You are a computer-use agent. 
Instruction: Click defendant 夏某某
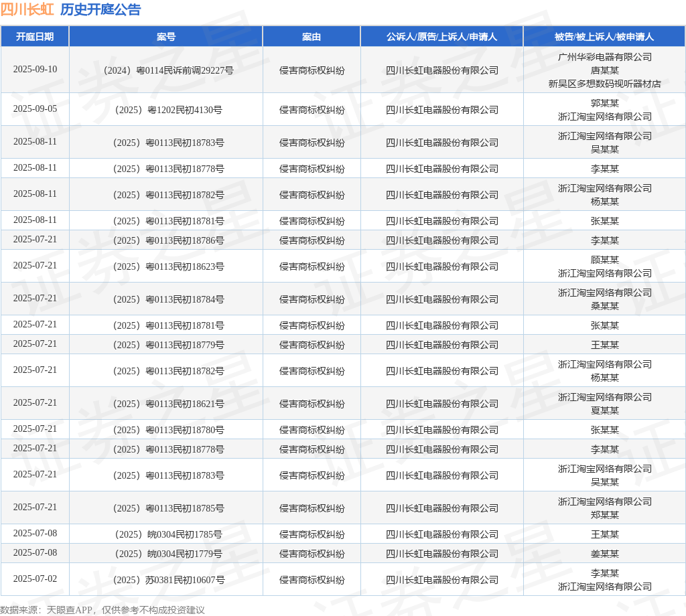(x=605, y=410)
